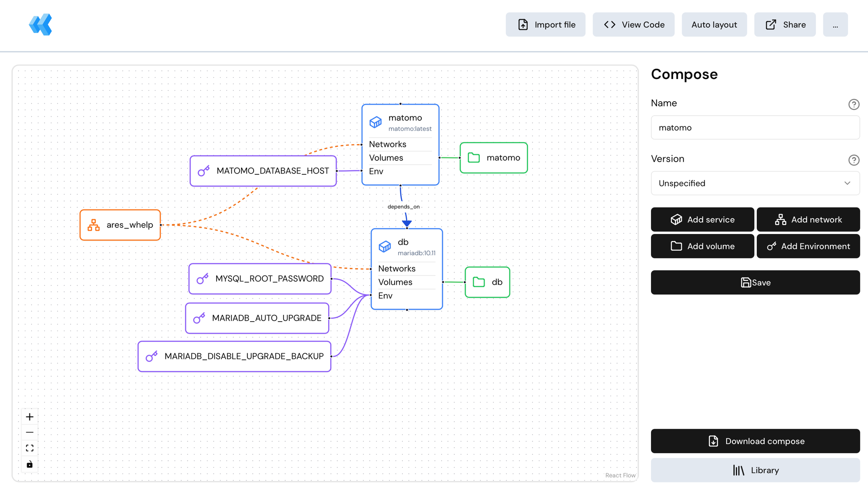This screenshot has width=868, height=491.
Task: Click the MYSQL_ROOT_PASSWORD key icon
Action: click(x=203, y=279)
